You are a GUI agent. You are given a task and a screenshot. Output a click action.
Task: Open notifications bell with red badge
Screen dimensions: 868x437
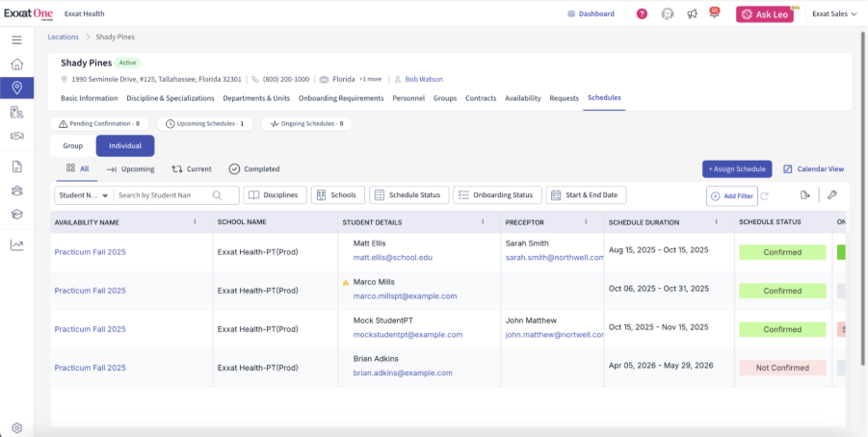pos(714,13)
